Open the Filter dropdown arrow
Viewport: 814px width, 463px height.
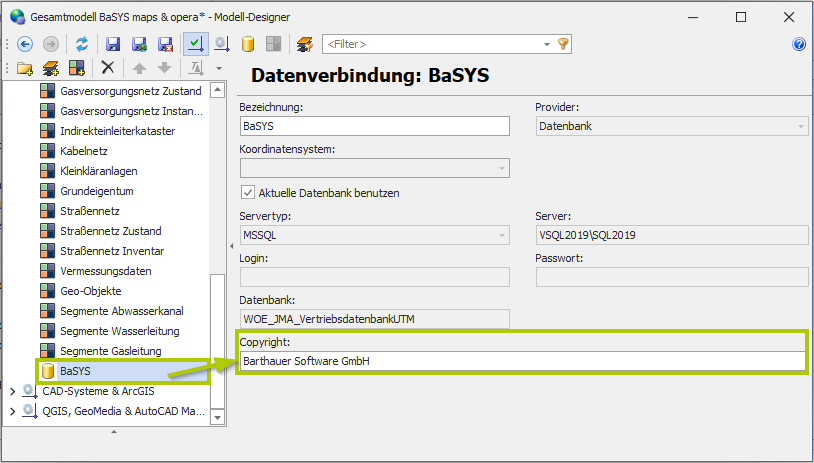[546, 44]
